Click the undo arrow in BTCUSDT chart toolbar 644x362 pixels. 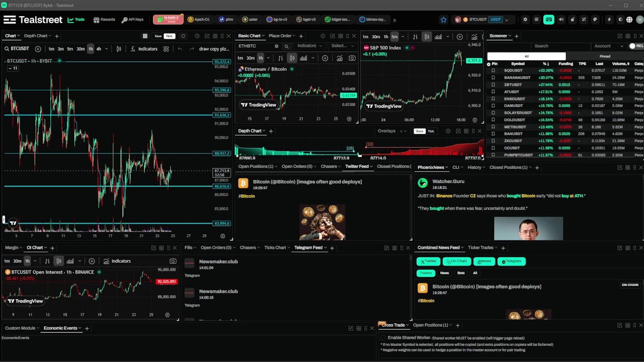(180, 49)
